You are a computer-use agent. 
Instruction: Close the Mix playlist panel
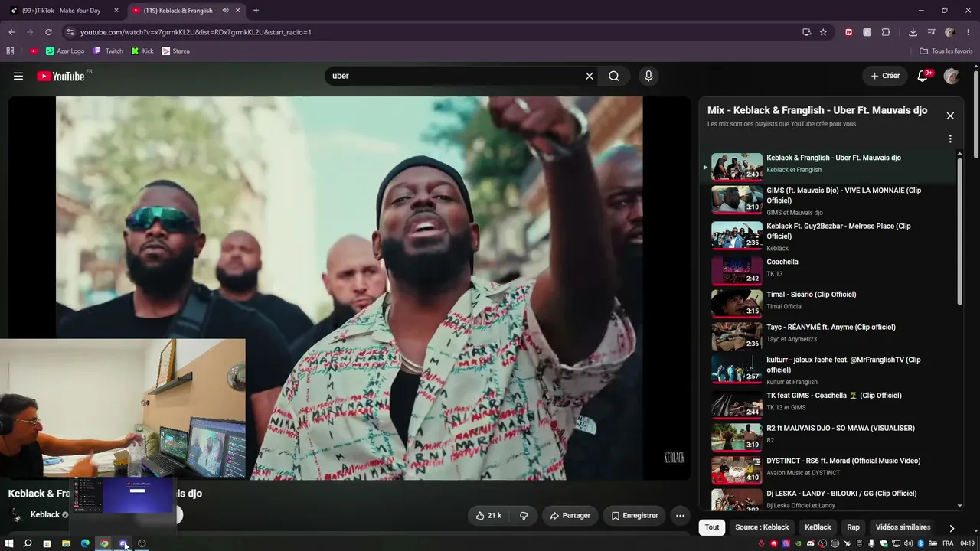950,116
